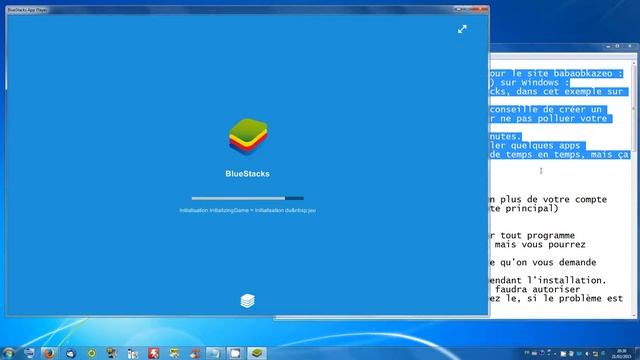640x360 pixels.
Task: Click the line "te principal)" in the text window
Action: click(x=524, y=208)
